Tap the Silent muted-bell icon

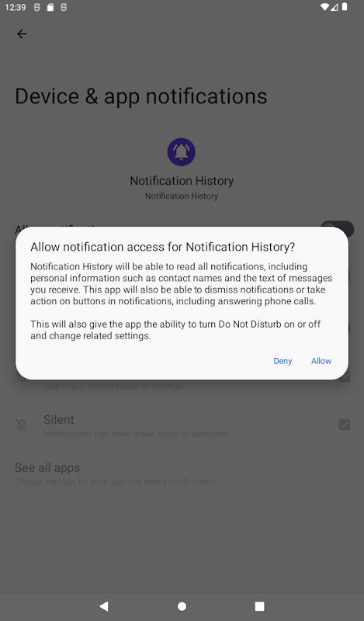click(x=22, y=425)
